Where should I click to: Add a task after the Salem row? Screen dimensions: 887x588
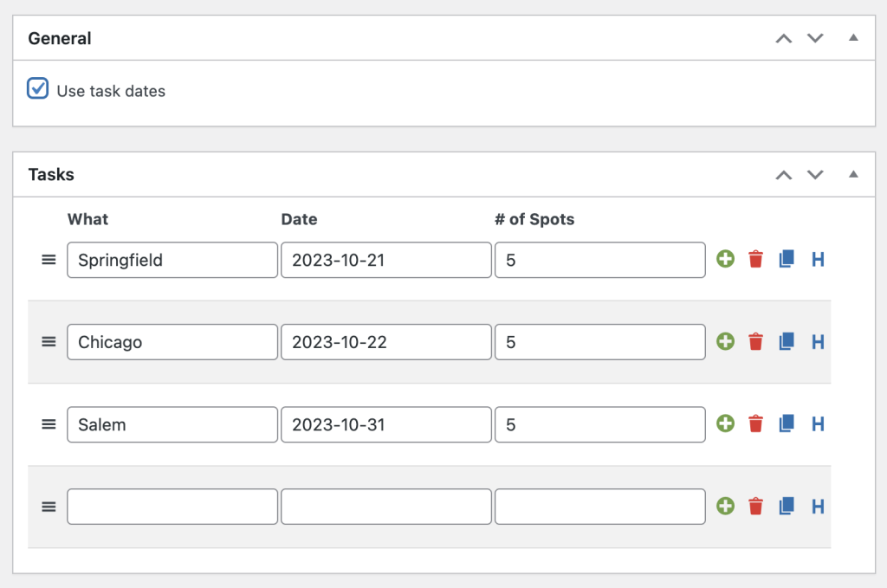[725, 423]
